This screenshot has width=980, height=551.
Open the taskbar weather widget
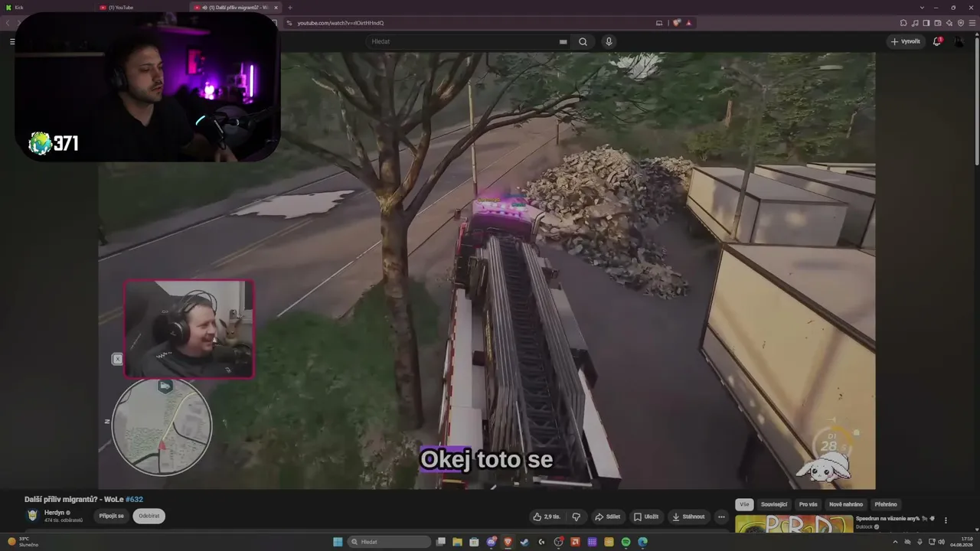click(23, 542)
